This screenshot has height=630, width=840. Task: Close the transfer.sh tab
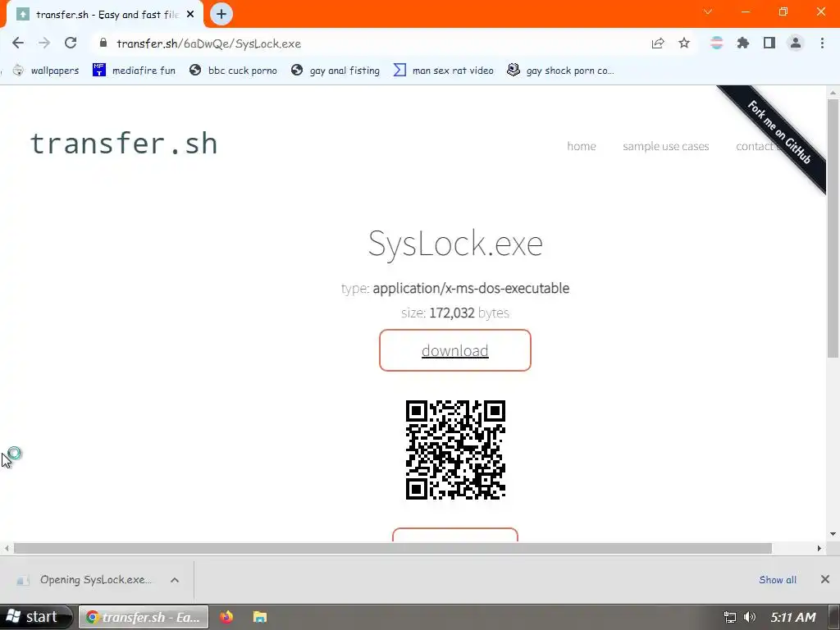190,15
